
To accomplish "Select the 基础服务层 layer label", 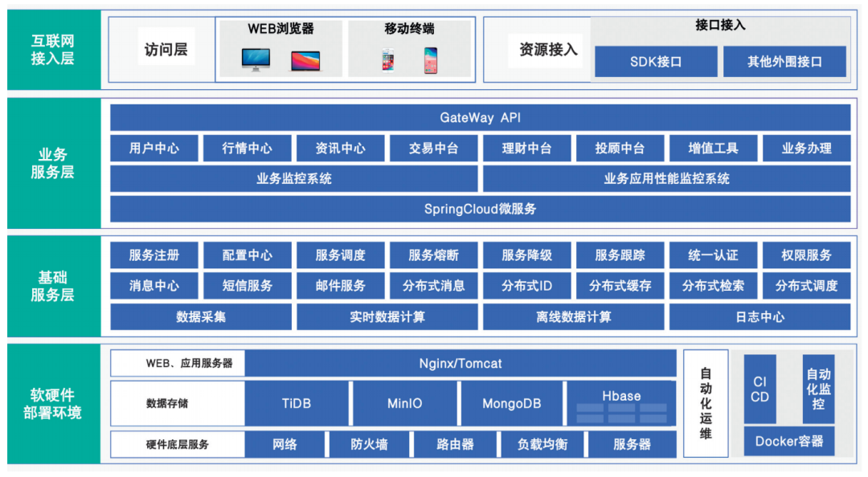I will pos(53,286).
